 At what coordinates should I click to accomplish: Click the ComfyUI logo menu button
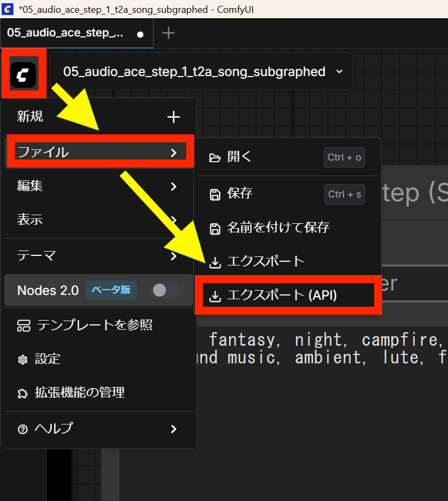coord(23,74)
